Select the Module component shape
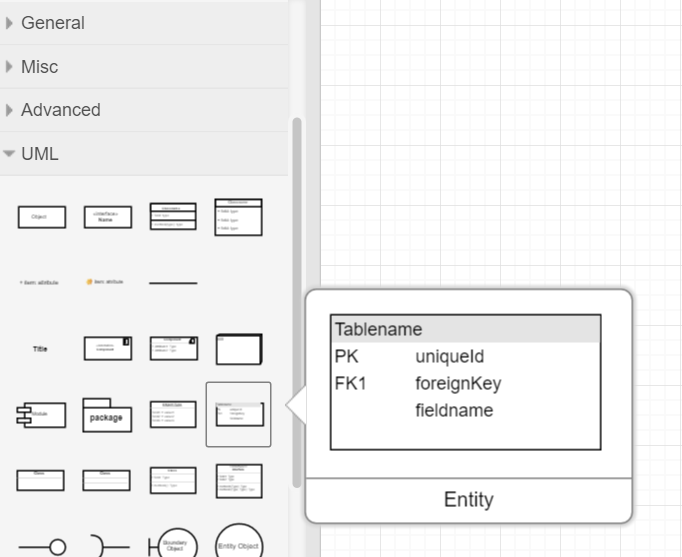This screenshot has height=557, width=682. pyautogui.click(x=41, y=415)
